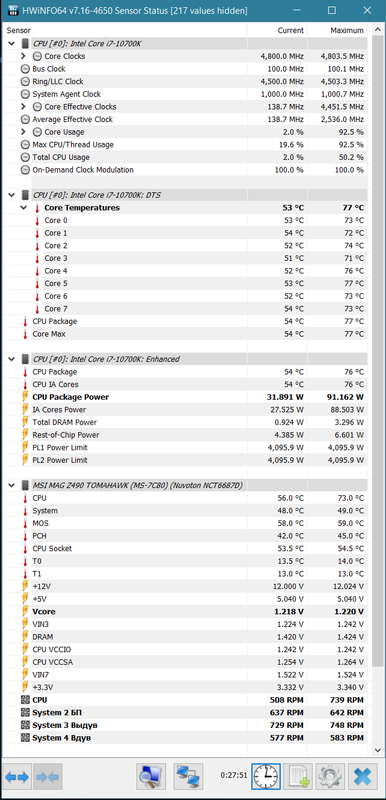The width and height of the screenshot is (386, 800).
Task: Start logging with the sheet-plus icon
Action: coord(298,777)
